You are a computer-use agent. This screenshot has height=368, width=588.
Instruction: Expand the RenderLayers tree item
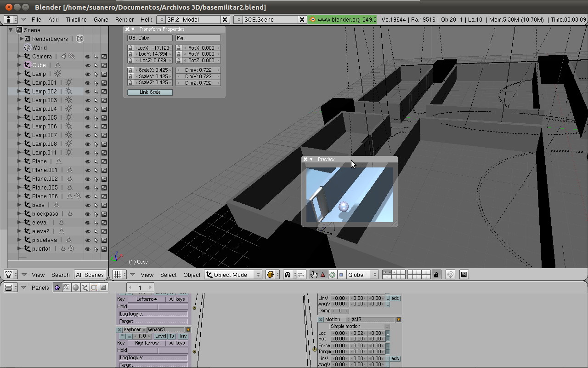point(21,39)
